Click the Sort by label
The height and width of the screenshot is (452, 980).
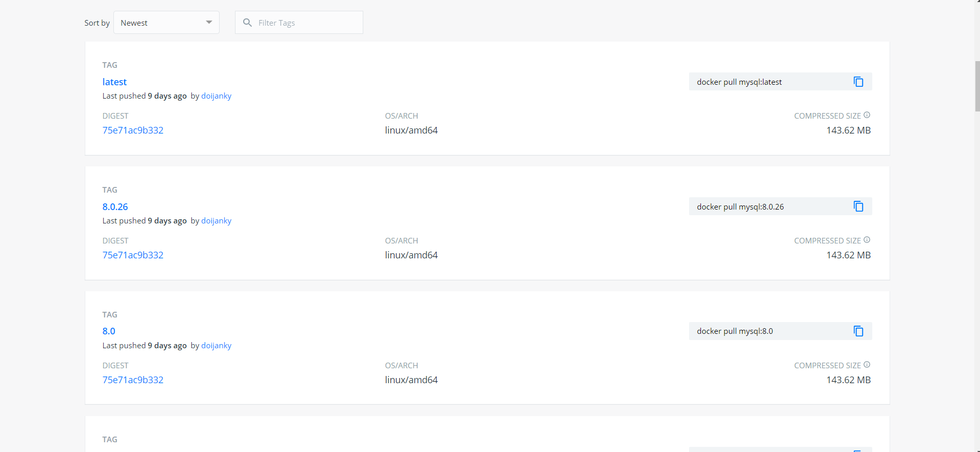(97, 23)
